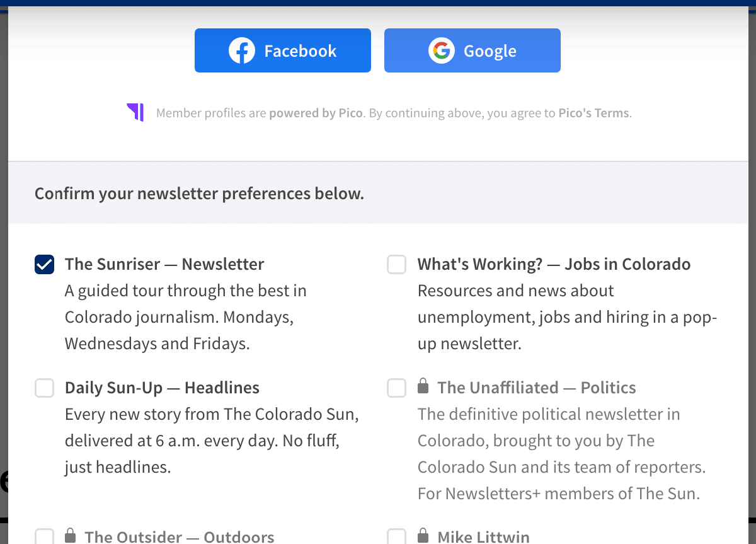756x544 pixels.
Task: Click The Unaffiliated — Politics title
Action: tap(537, 388)
